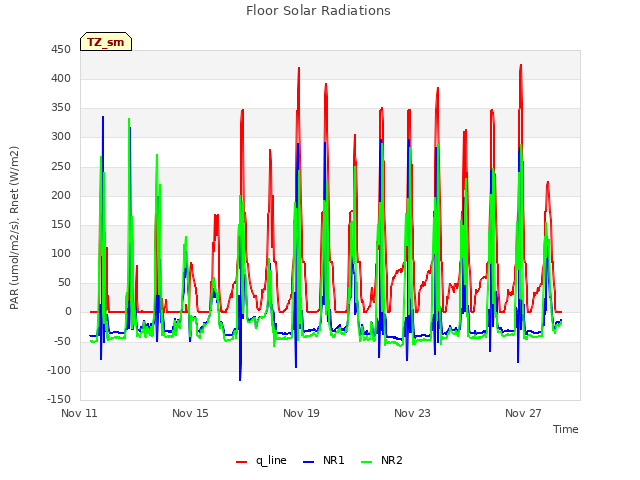Click the 0 y-axis tick label
Viewport: 640px width, 480px height.
click(68, 312)
